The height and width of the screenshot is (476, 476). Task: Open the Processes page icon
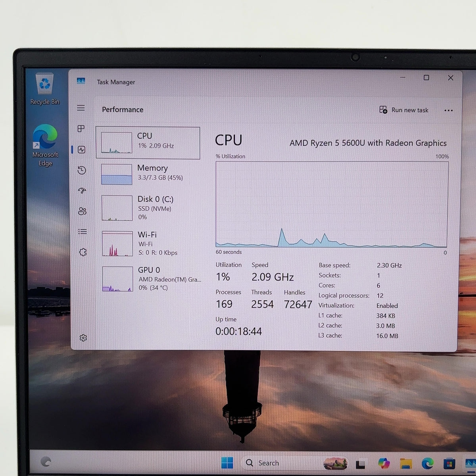click(81, 129)
